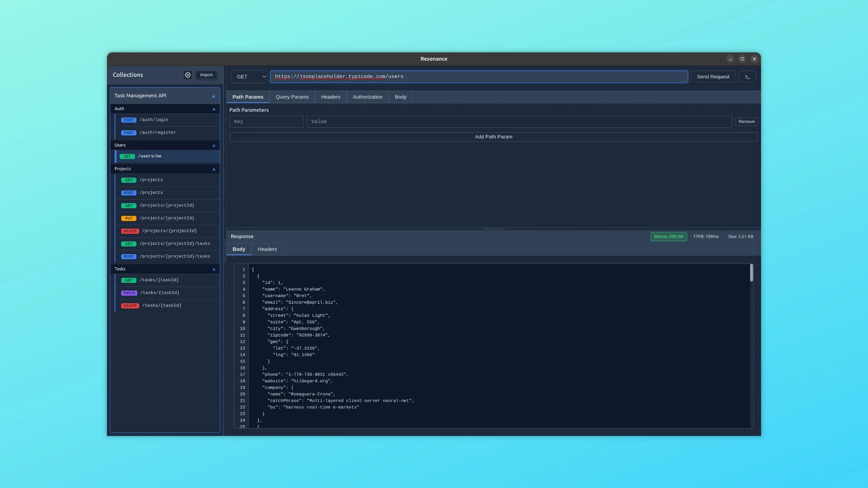The height and width of the screenshot is (488, 868).
Task: Open the Authorization tab
Action: (x=367, y=97)
